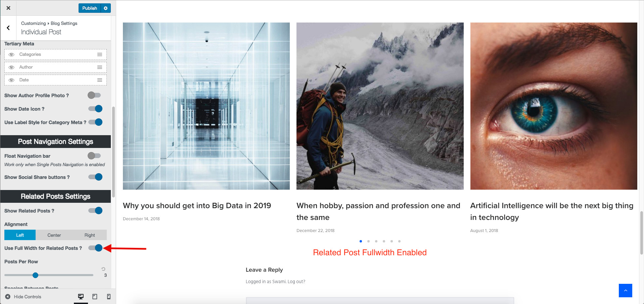The width and height of the screenshot is (644, 304).
Task: Switch to tablet preview mode
Action: coord(95,297)
